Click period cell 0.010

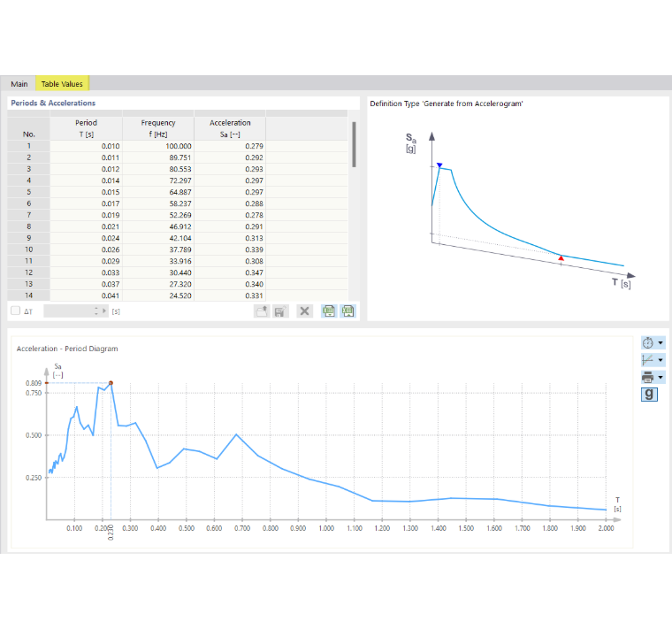tap(86, 146)
